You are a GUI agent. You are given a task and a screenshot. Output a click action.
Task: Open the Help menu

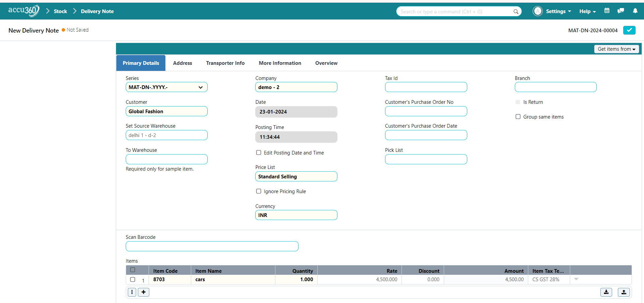[x=588, y=11]
